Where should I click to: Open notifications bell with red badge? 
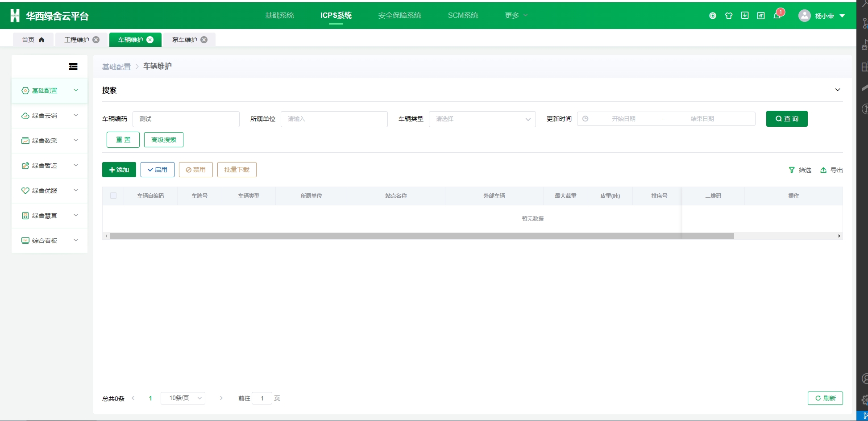coord(778,15)
